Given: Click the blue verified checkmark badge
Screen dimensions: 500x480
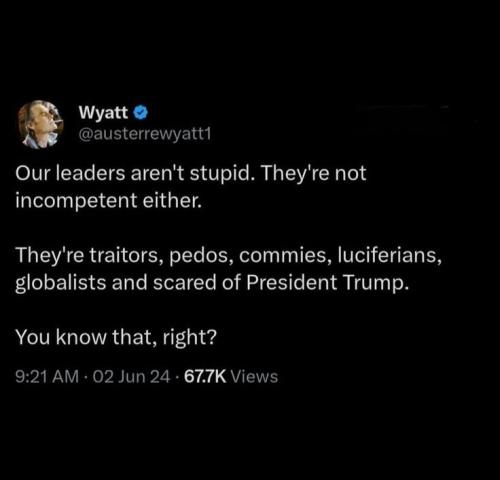Looking at the screenshot, I should (141, 113).
